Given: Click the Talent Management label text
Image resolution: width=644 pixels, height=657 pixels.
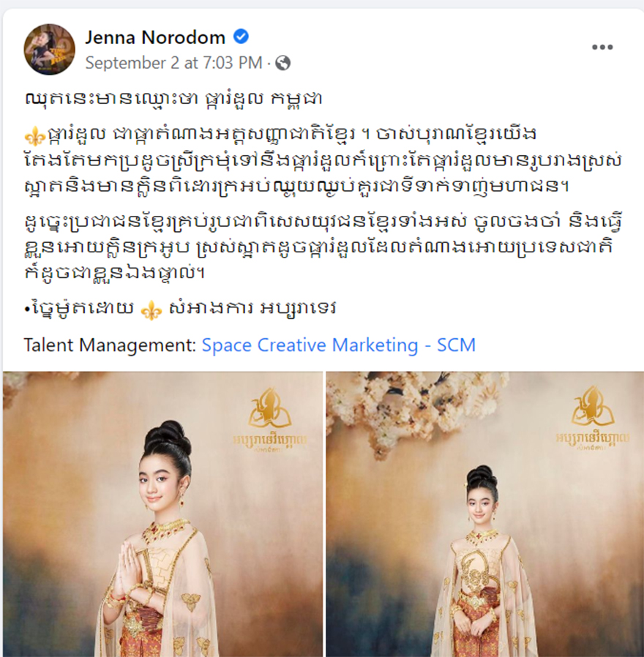Looking at the screenshot, I should point(110,345).
